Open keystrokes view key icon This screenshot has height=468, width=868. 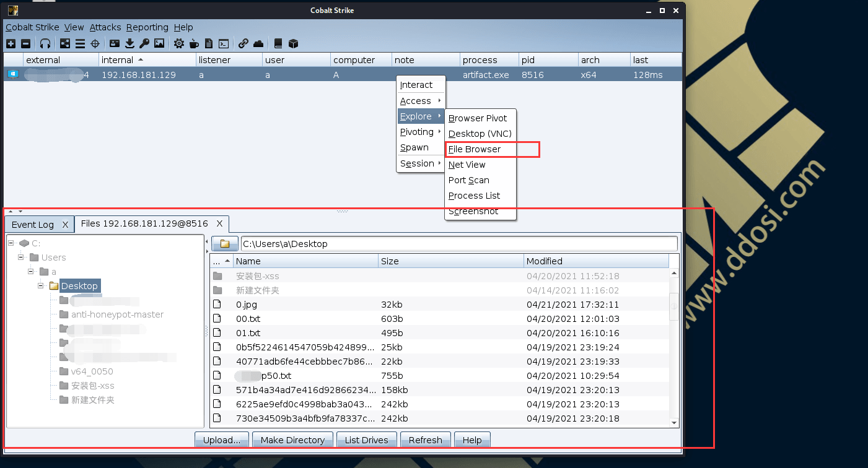144,43
